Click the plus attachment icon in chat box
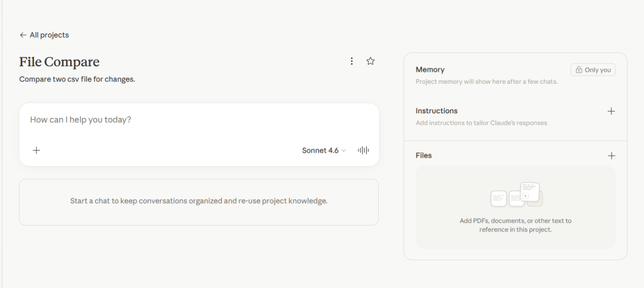Image resolution: width=644 pixels, height=288 pixels. [x=37, y=150]
